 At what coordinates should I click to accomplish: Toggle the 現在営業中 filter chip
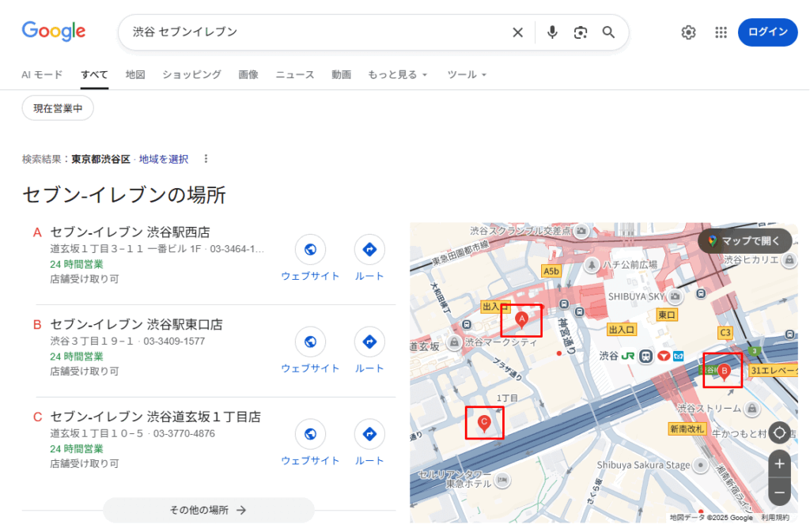pyautogui.click(x=58, y=108)
